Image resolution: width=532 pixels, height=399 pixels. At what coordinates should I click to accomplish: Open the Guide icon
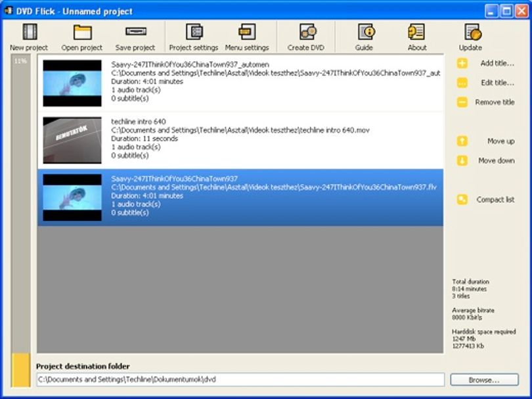point(366,32)
